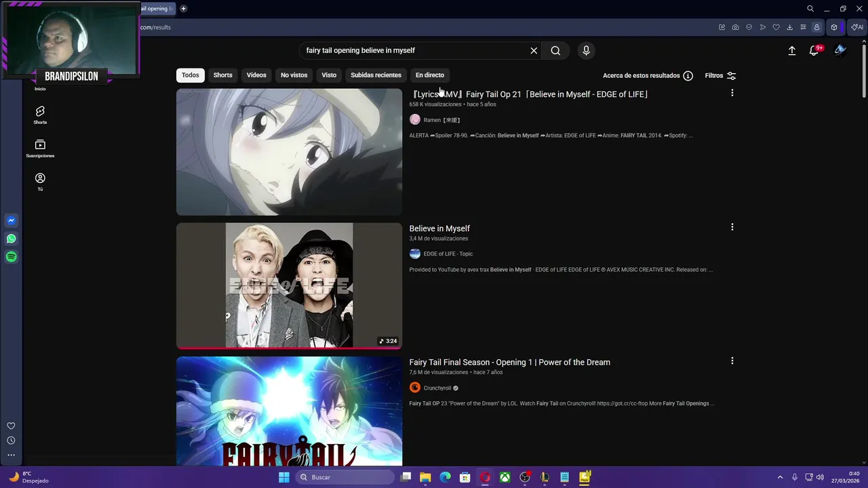Click the magnifier search button
This screenshot has width=868, height=488.
pos(555,50)
